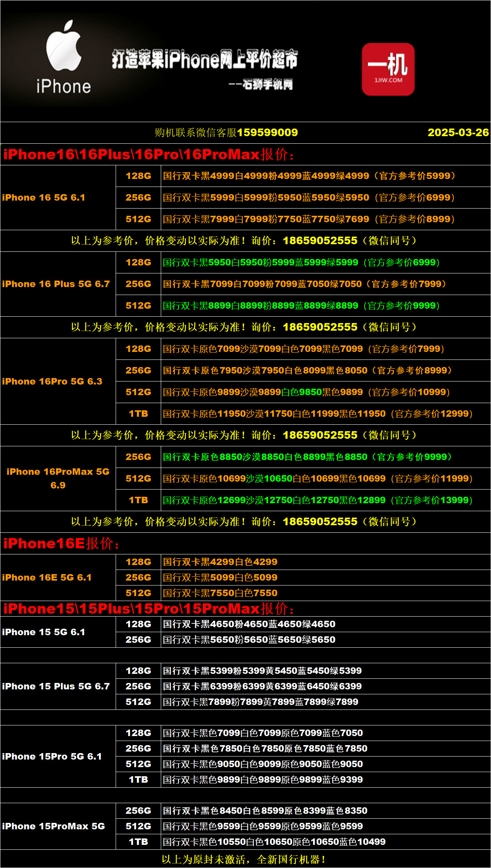Click the iPhone 15 5G 6.1 model cell
Viewport: 491px width, 868px height.
(58, 632)
